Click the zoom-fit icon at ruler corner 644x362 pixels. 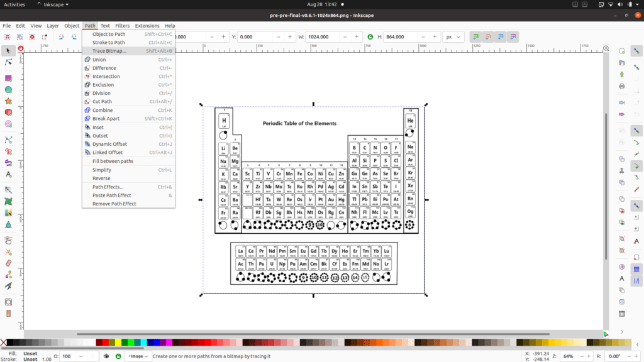[606, 48]
